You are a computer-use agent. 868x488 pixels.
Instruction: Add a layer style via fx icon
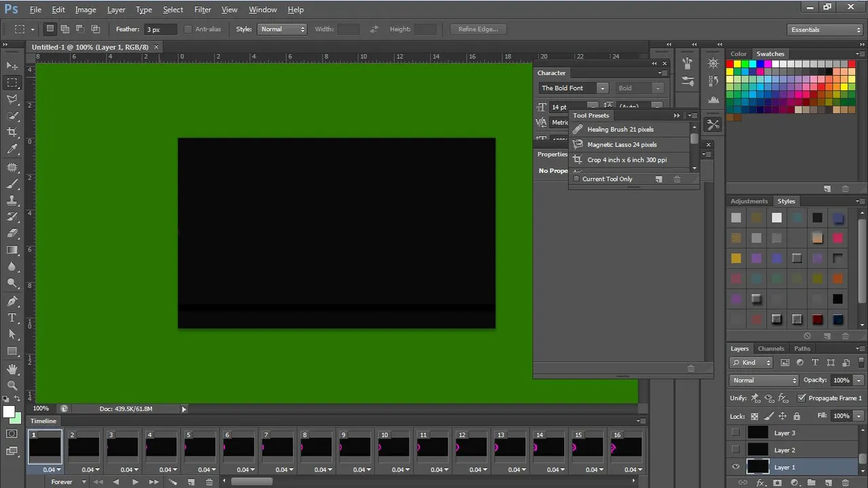pos(761,483)
